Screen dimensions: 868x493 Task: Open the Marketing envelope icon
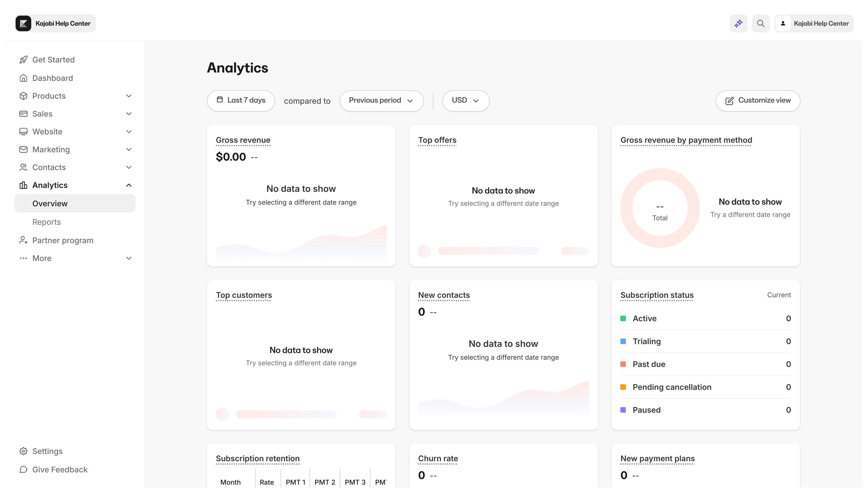tap(23, 149)
